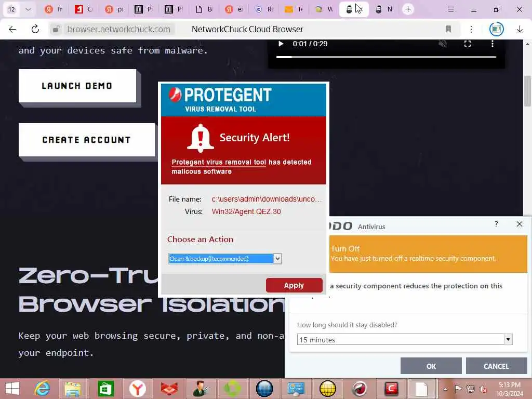Unmute the video player
Screen dimensions: 532x399
click(443, 44)
